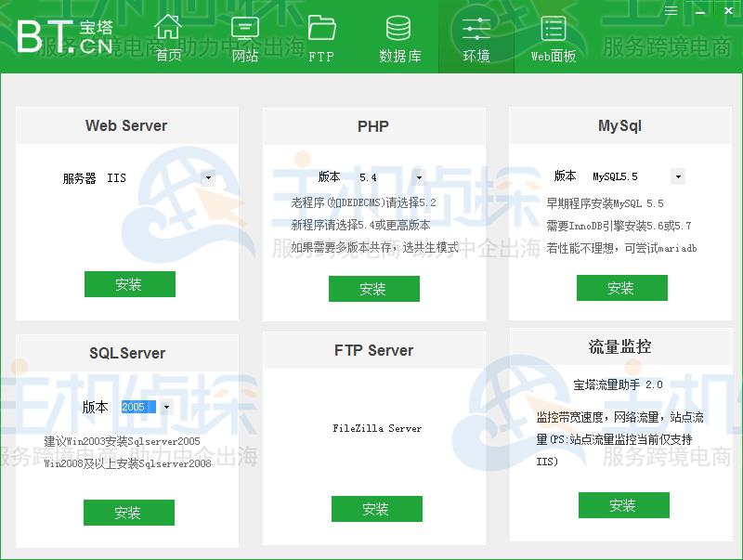The height and width of the screenshot is (560, 743).
Task: Open the hamburger menu icon
Action: coord(671,10)
